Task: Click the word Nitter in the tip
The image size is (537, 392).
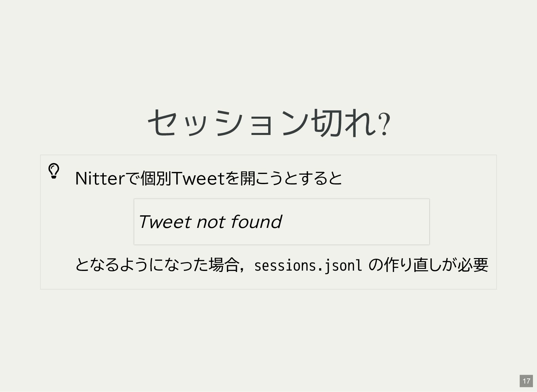Action: click(x=100, y=178)
